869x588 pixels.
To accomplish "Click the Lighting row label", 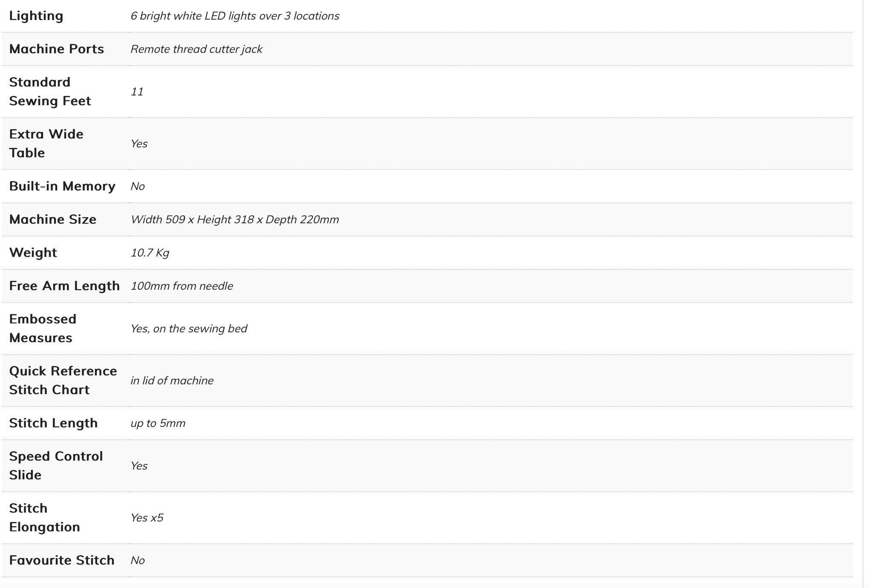I will 36,16.
